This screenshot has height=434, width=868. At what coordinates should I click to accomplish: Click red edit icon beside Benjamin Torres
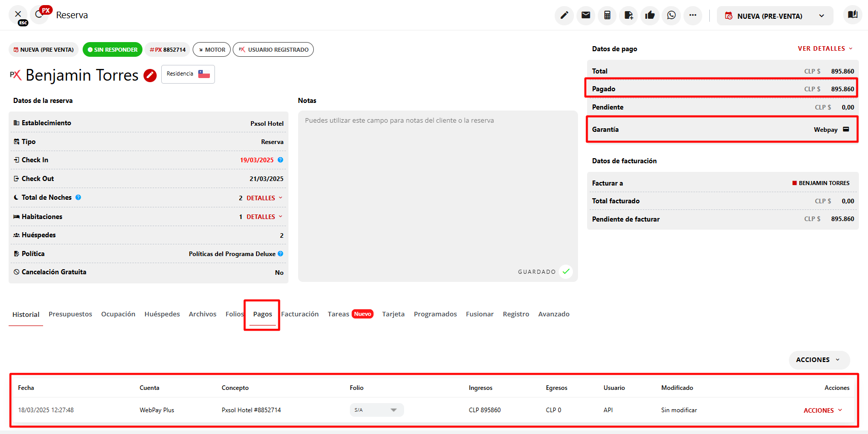(x=150, y=76)
